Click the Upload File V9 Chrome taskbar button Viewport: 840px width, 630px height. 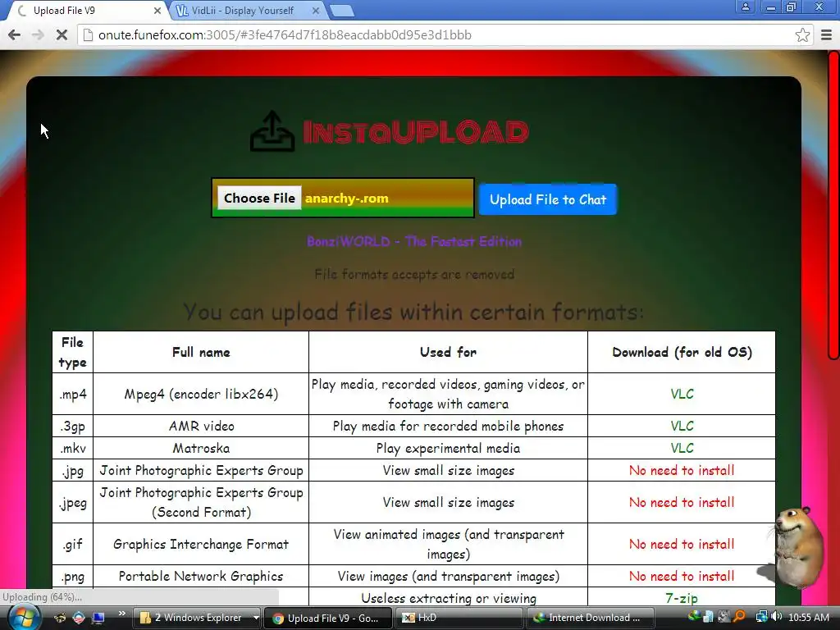tap(328, 618)
